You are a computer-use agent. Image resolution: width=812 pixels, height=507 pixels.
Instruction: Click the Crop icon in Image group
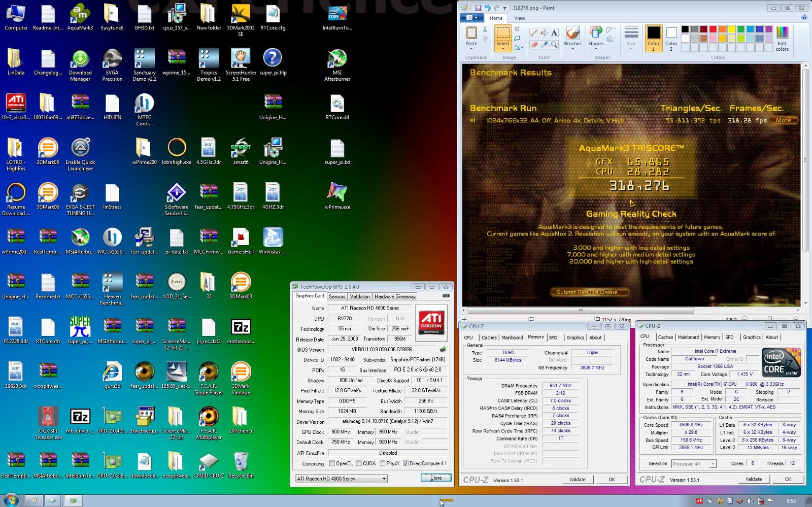[x=517, y=29]
